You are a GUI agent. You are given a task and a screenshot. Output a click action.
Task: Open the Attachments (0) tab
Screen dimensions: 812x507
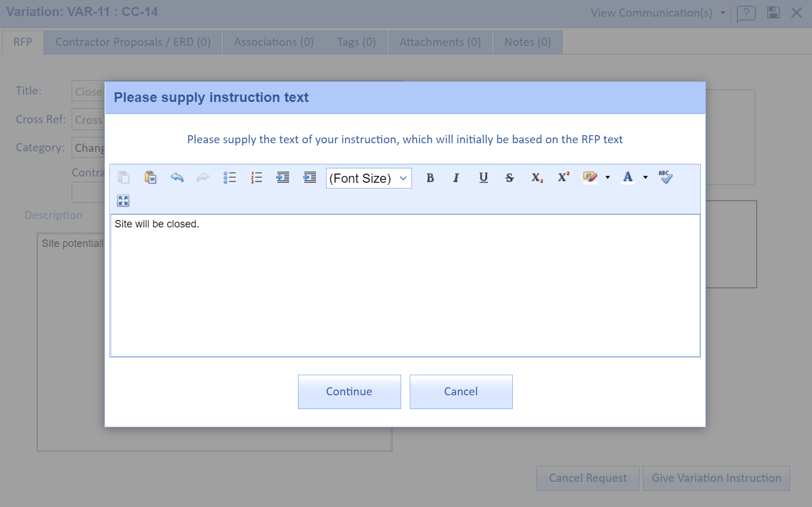440,42
